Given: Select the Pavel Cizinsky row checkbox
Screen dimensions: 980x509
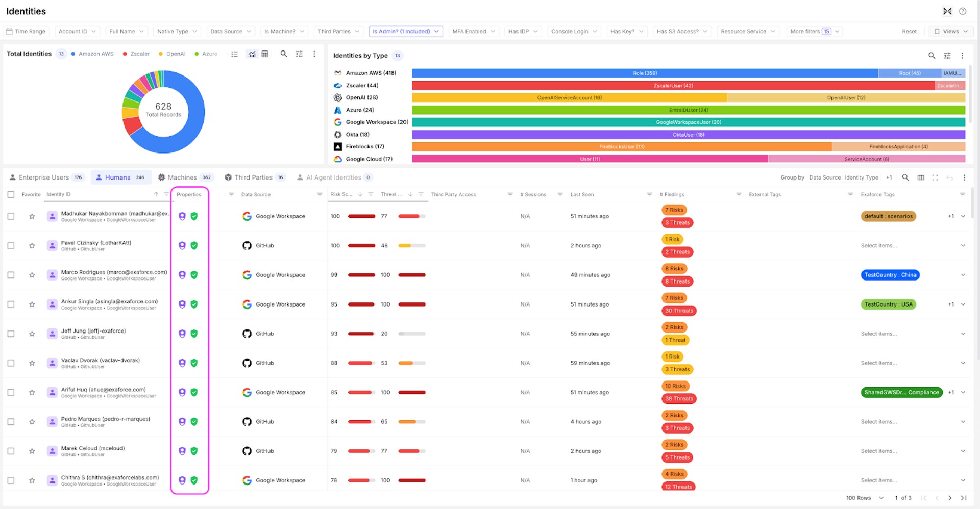Looking at the screenshot, I should (x=11, y=245).
